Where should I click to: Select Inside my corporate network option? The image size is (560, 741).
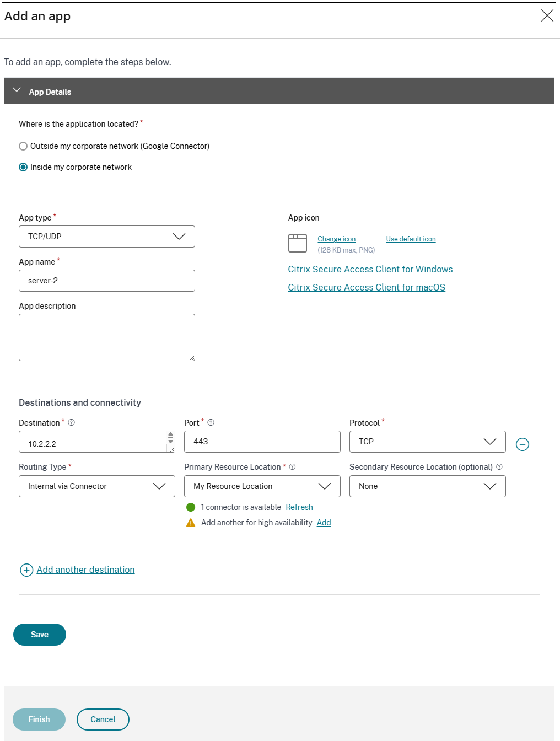tap(23, 167)
